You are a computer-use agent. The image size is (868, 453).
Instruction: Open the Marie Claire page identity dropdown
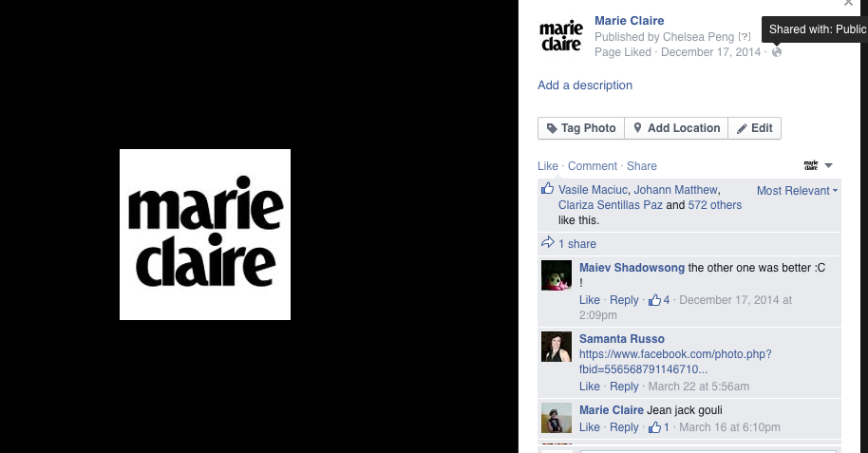[819, 165]
